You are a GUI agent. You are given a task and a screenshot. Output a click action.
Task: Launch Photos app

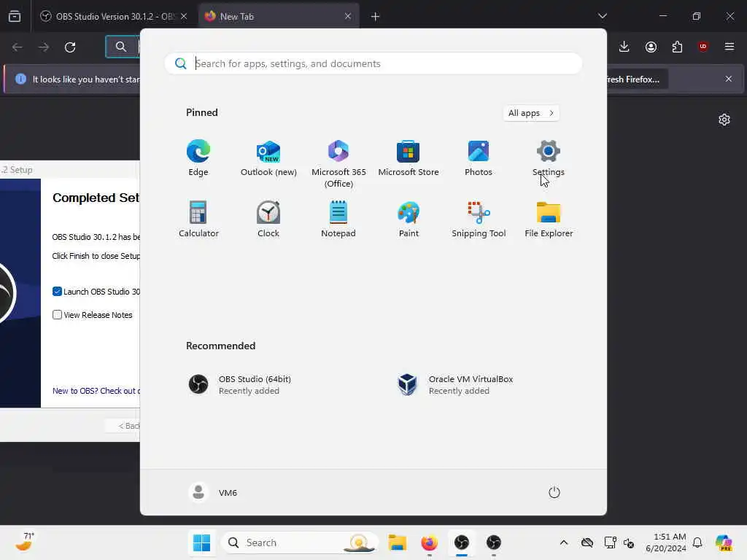point(479,158)
